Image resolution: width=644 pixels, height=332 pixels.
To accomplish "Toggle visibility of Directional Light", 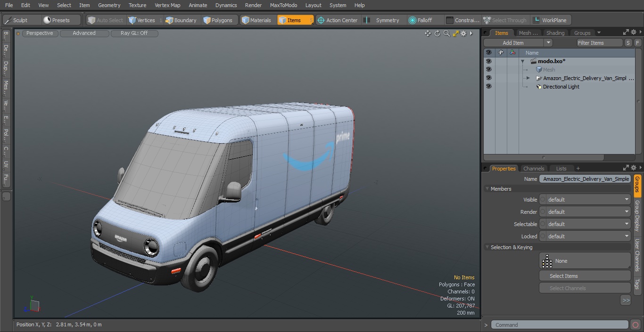I will click(x=488, y=87).
